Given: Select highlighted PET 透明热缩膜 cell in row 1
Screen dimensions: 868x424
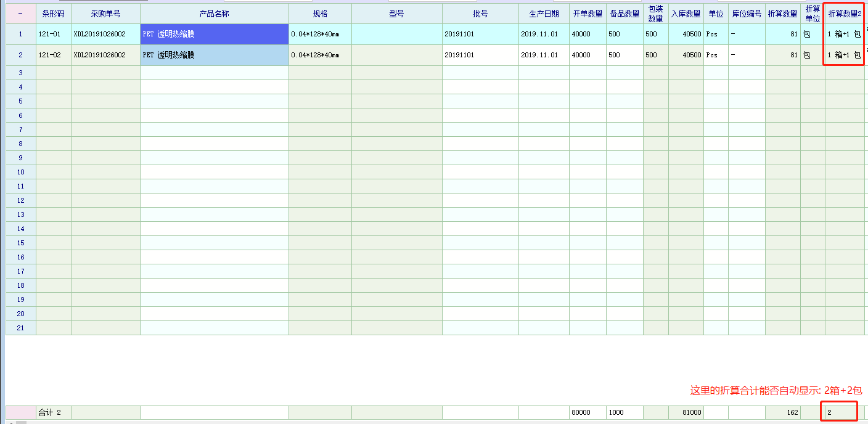Looking at the screenshot, I should 214,35.
